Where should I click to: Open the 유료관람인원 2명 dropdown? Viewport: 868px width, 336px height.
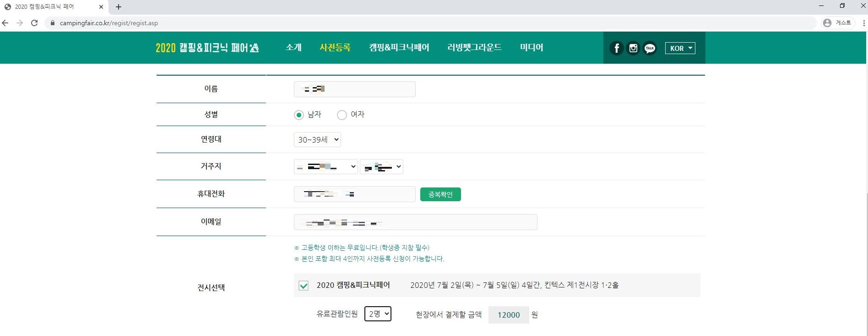pos(378,314)
